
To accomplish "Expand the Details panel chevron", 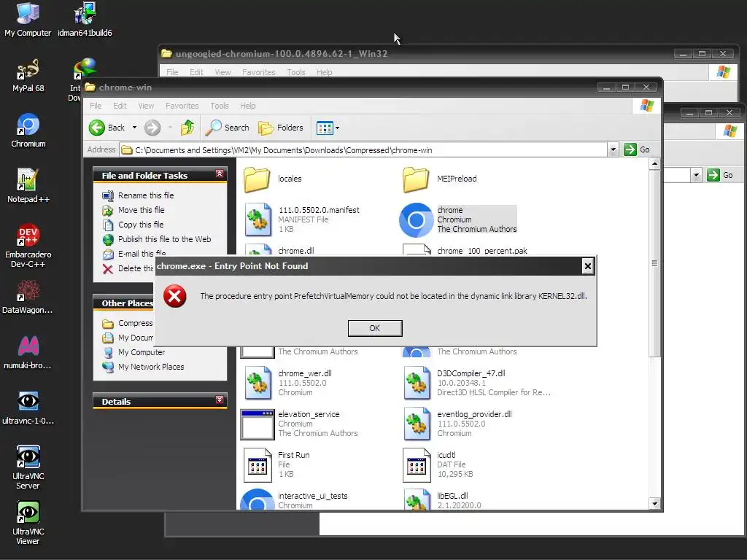I will [219, 400].
